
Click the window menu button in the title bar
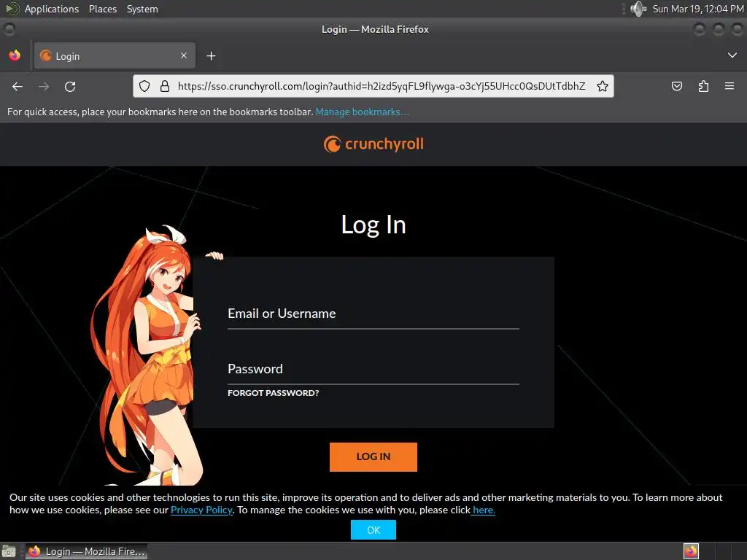coord(9,29)
